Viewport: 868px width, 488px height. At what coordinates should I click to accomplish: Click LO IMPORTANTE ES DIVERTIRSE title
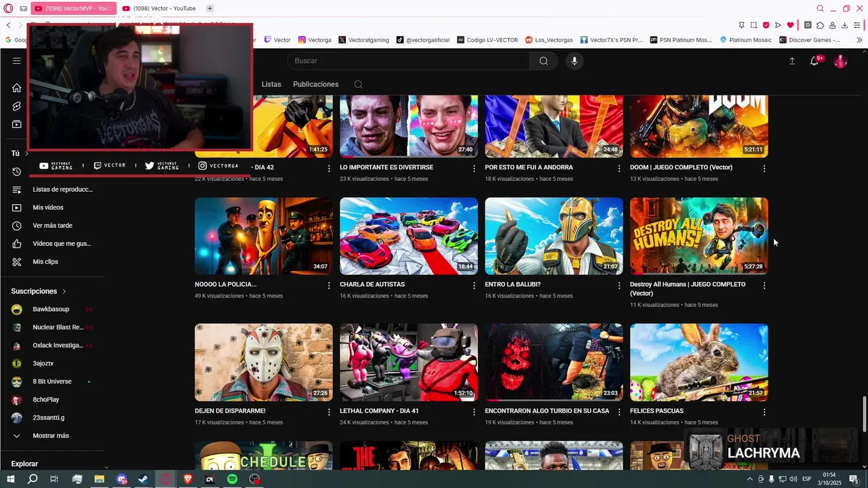[387, 167]
